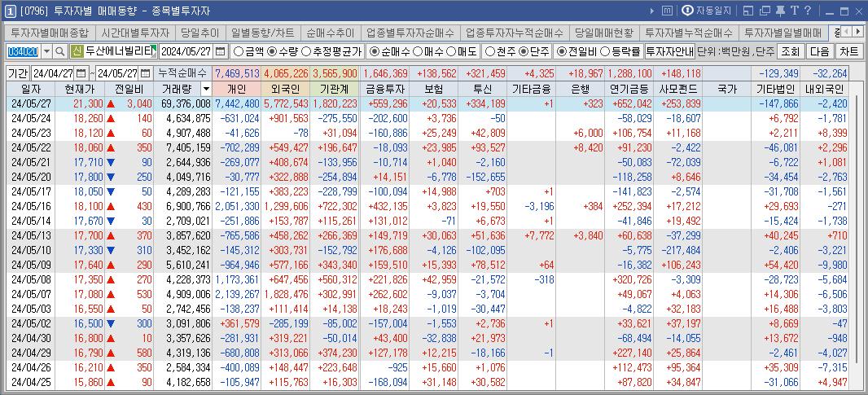Screen dimensions: 868x395
Task: Click the 조회 query button
Action: tap(790, 51)
